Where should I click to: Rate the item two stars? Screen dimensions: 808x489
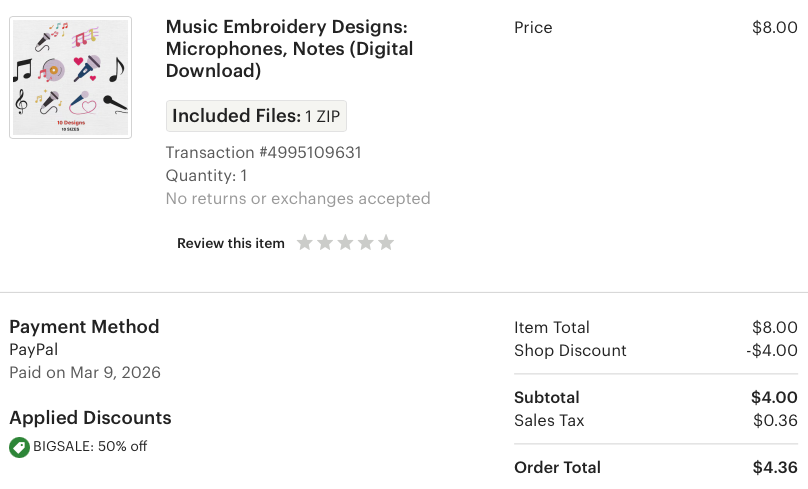[325, 243]
